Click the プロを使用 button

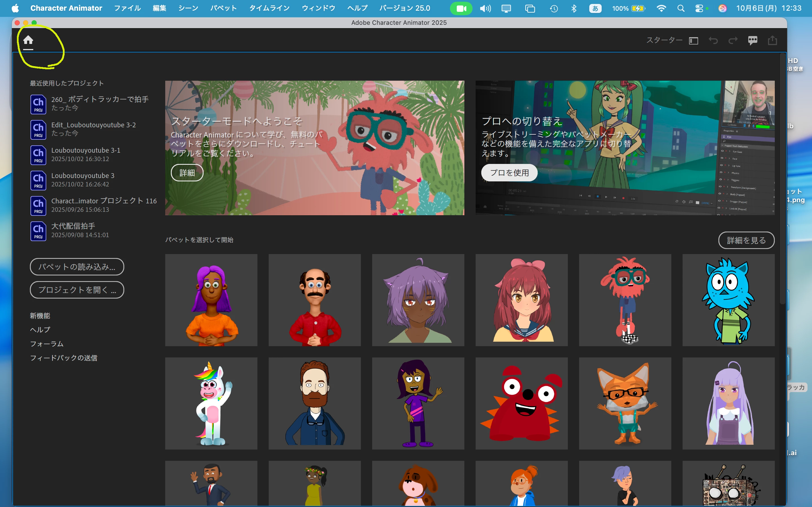point(509,173)
